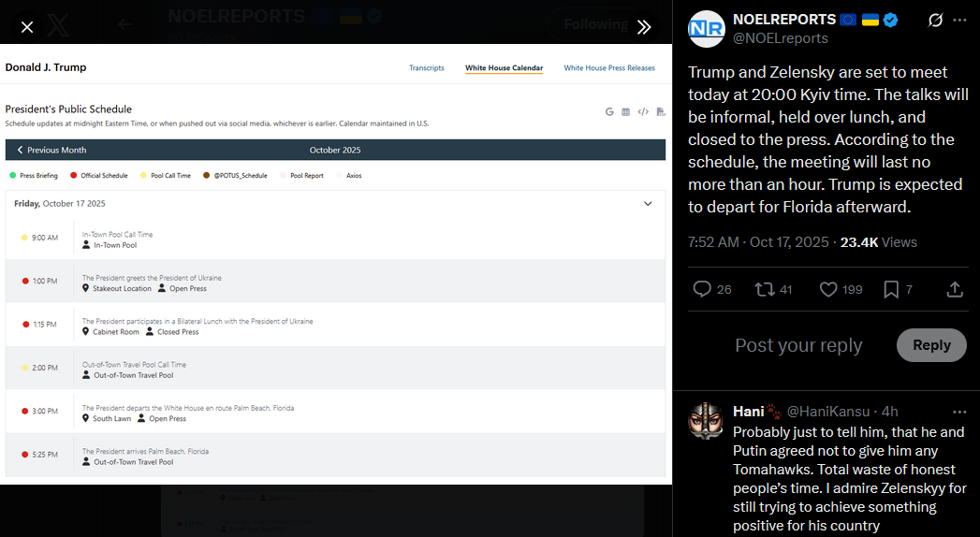Screen dimensions: 980x537
Task: Close the image viewer with the X
Action: 27,27
